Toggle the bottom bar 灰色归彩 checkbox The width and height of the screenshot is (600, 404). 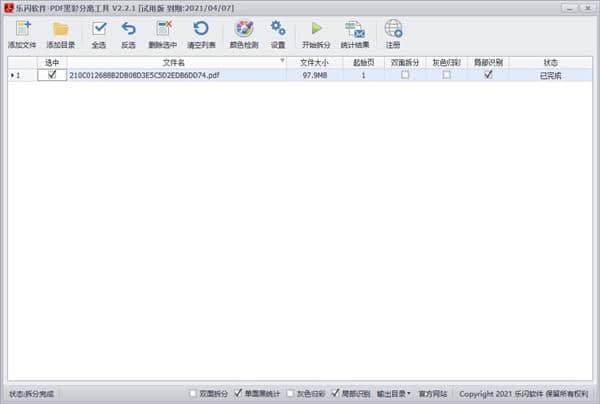tap(290, 393)
